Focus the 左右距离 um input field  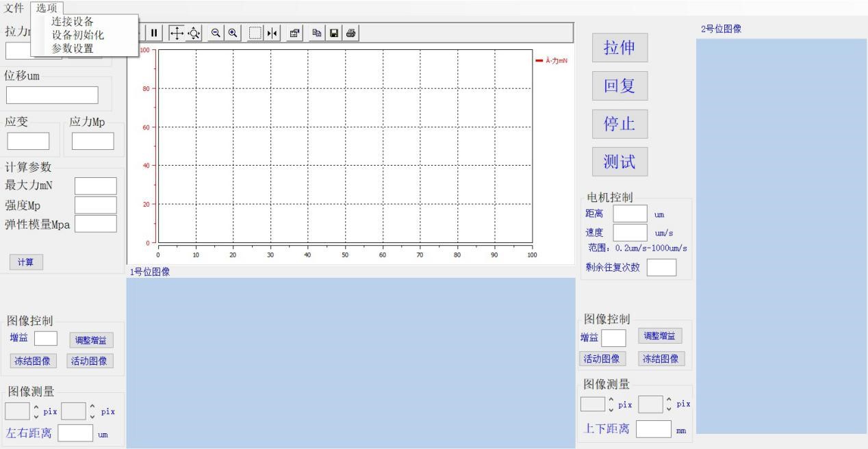click(75, 433)
